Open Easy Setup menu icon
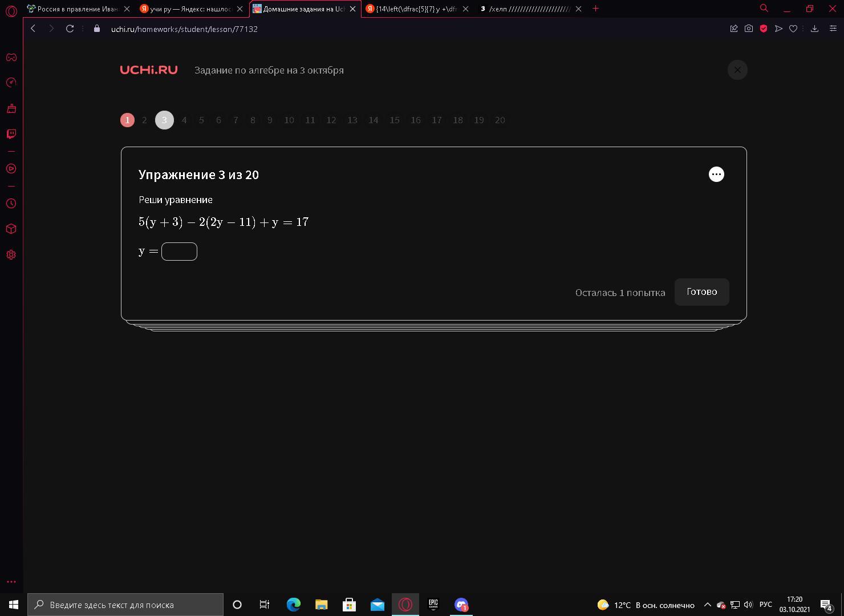Image resolution: width=844 pixels, height=616 pixels. tap(833, 29)
